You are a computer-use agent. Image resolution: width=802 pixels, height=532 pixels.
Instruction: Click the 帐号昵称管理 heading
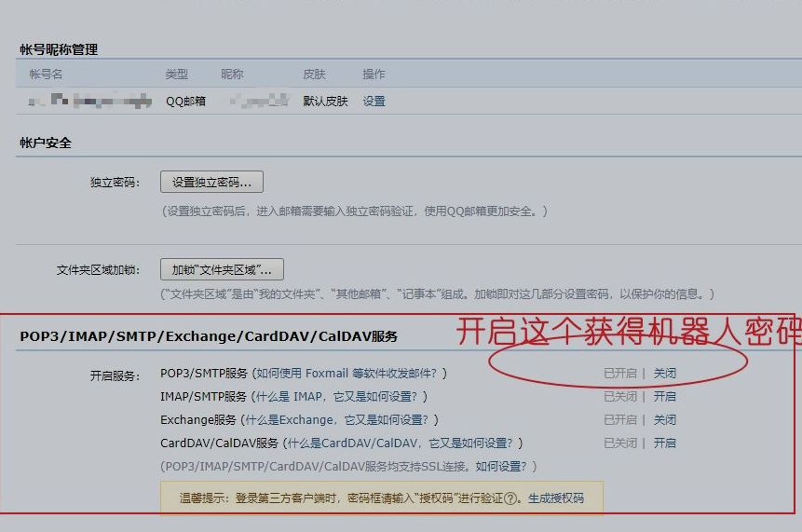(59, 49)
